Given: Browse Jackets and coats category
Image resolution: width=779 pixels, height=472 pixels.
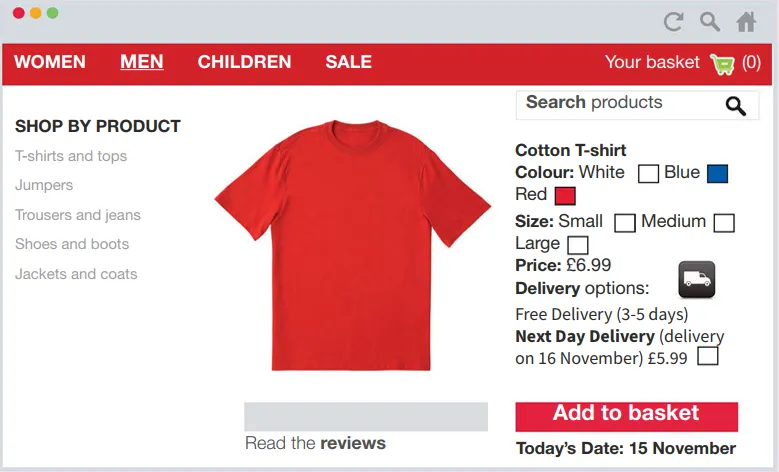Looking at the screenshot, I should [76, 274].
